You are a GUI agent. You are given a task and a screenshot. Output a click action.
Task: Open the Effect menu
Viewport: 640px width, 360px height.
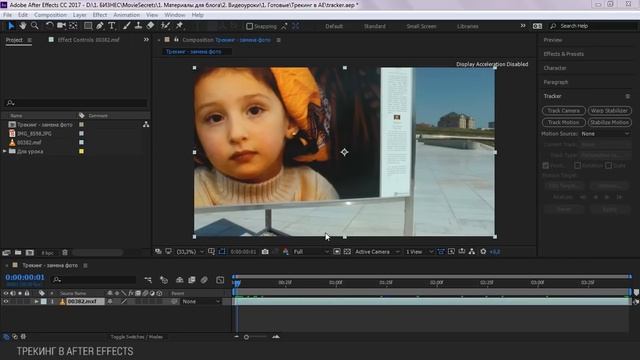[100, 15]
